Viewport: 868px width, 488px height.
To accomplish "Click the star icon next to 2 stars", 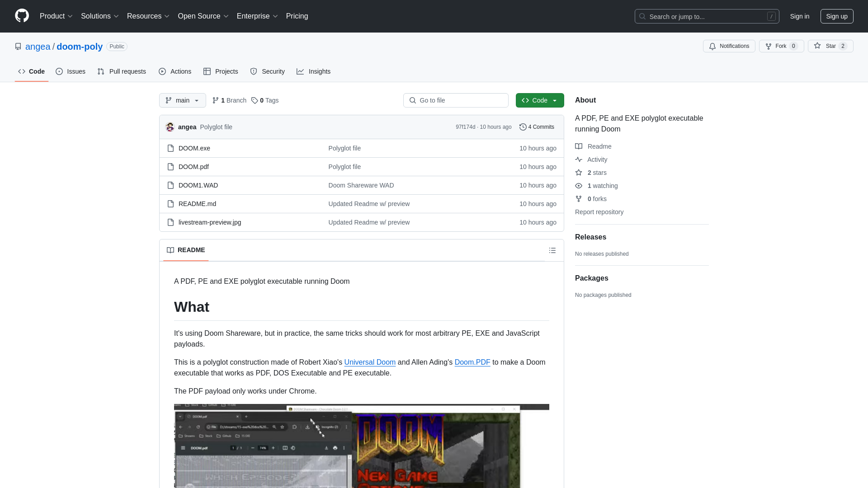I will (579, 173).
